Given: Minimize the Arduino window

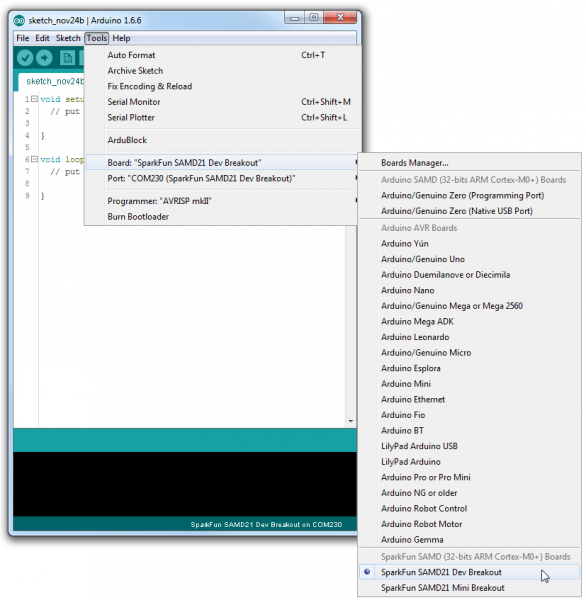Looking at the screenshot, I should pyautogui.click(x=295, y=18).
